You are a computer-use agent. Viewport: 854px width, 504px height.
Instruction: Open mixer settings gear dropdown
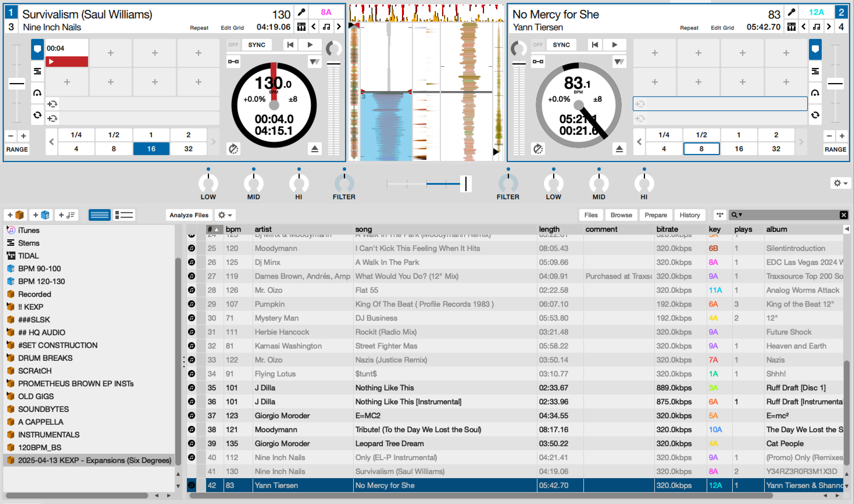840,183
